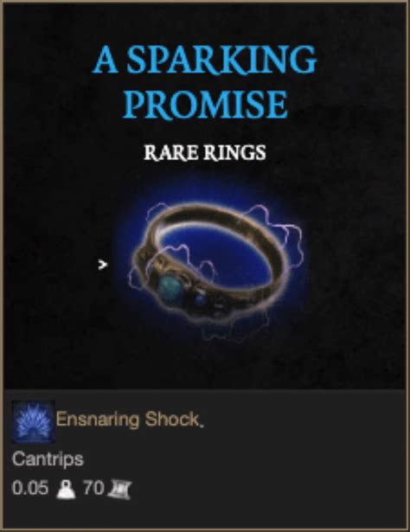Click the weight icon beside 0.05

point(66,490)
